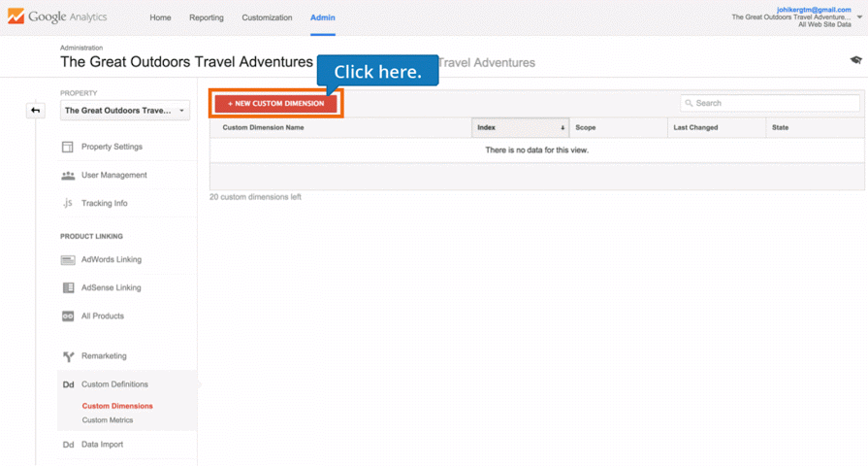Click the AdWords Linking icon
This screenshot has width=868, height=466.
click(x=68, y=260)
